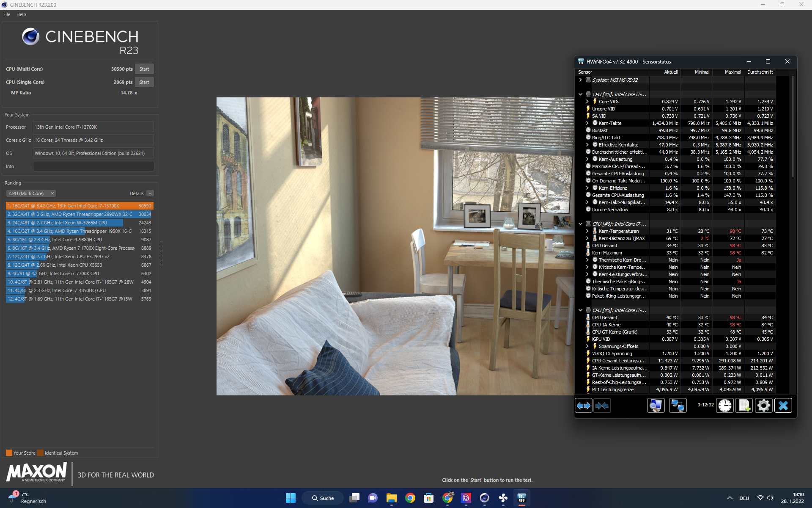This screenshot has width=812, height=508.
Task: Expand System: MSI MS-7D32 node
Action: tap(581, 80)
